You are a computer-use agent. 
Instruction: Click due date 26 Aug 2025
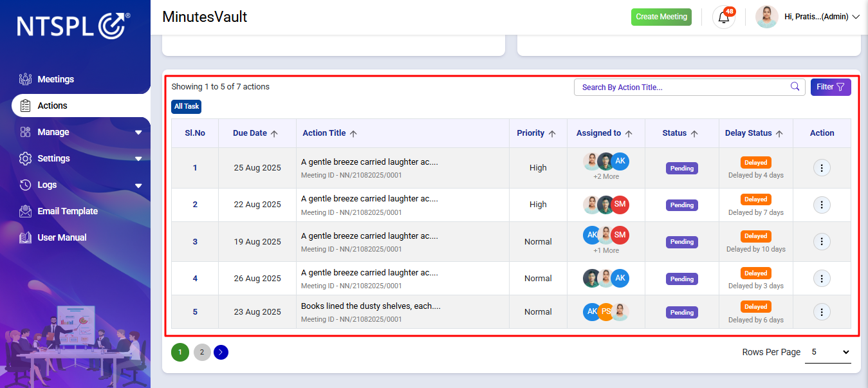257,279
